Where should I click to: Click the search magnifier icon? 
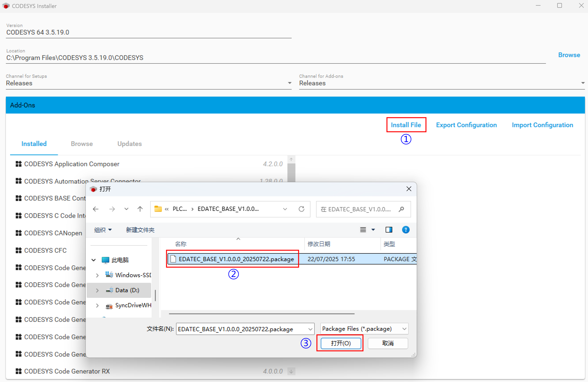[401, 209]
